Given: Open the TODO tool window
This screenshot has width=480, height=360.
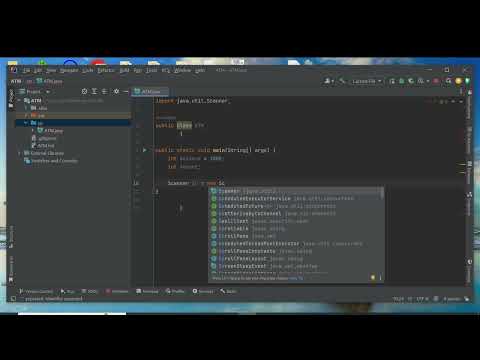Looking at the screenshot, I should (89, 291).
